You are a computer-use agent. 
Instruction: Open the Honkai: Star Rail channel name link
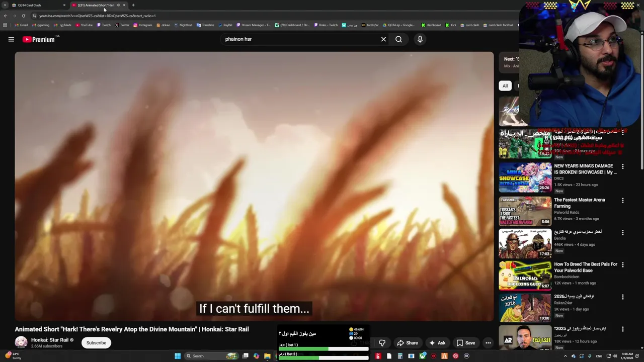[x=50, y=340]
